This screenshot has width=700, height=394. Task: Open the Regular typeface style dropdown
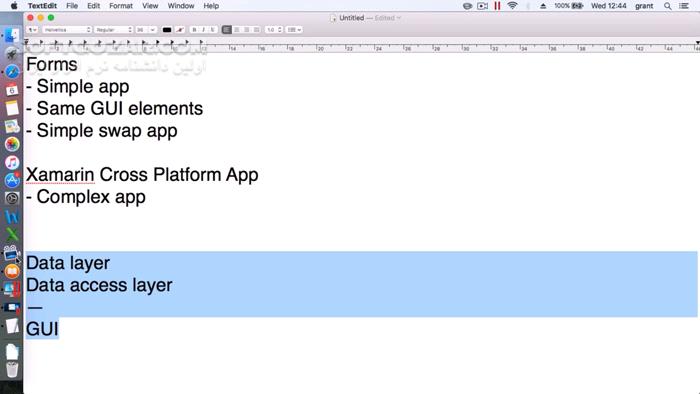[x=114, y=30]
